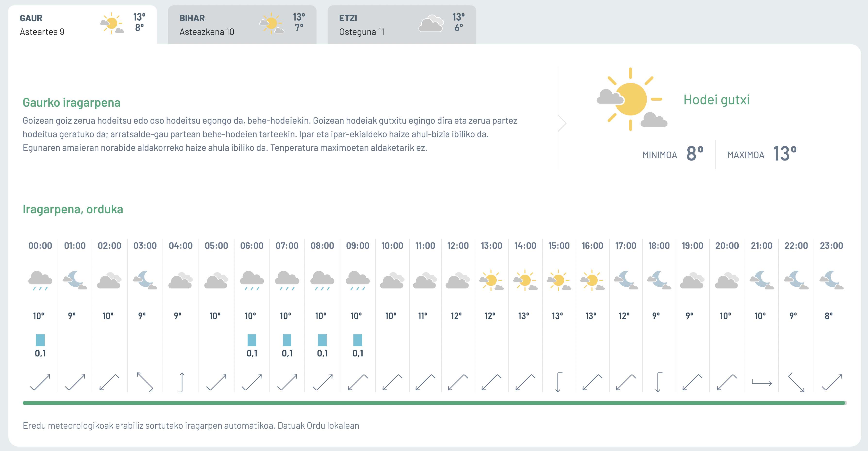
Task: Click the rain cloud icon at 00:00
Action: [40, 280]
